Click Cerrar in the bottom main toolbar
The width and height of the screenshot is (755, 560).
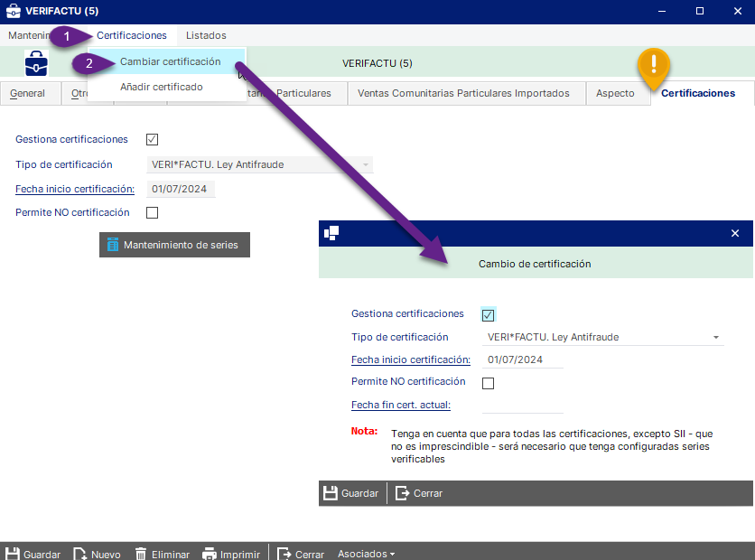pos(302,555)
